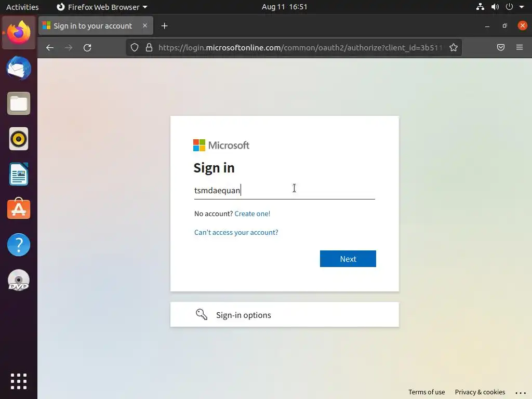532x399 pixels.
Task: Open the DVD disc icon in dock
Action: click(x=19, y=280)
